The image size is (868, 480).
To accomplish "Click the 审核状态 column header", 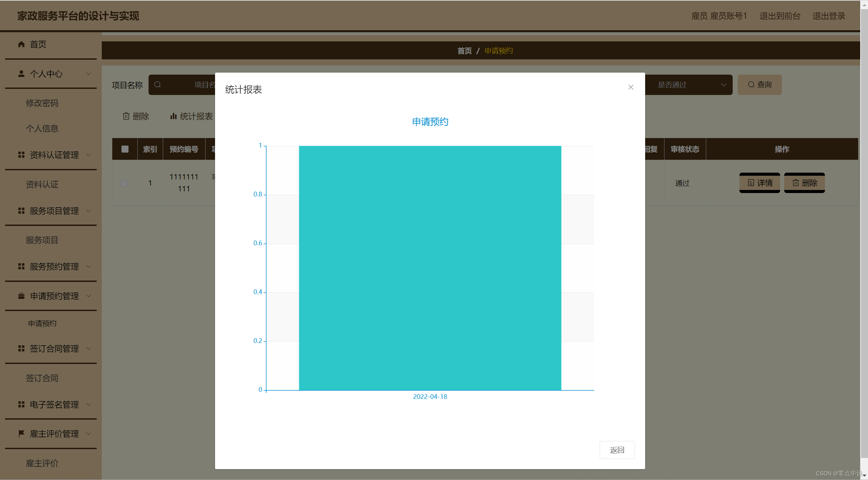I will pyautogui.click(x=685, y=149).
